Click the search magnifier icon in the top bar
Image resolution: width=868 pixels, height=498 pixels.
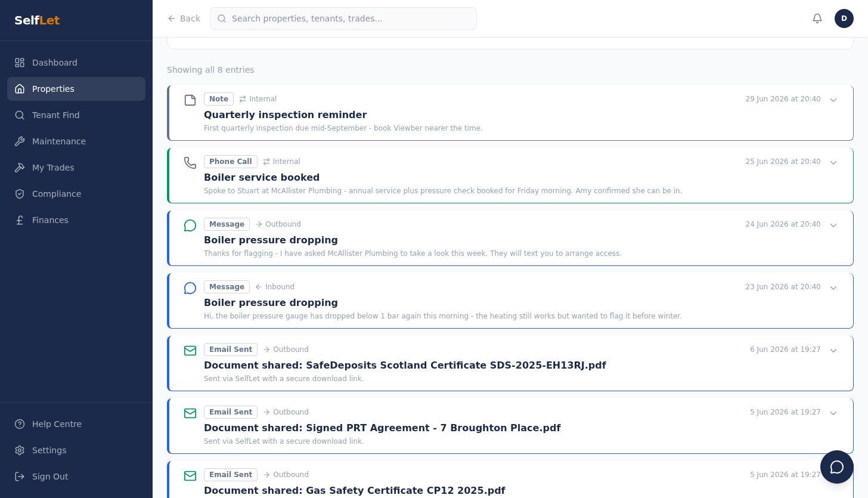222,18
